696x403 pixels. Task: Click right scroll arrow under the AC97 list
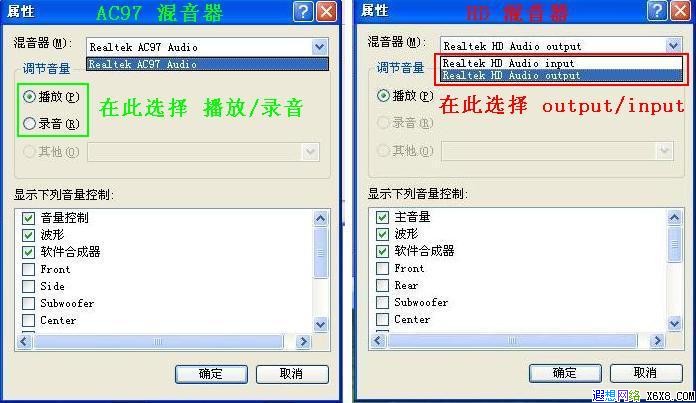303,341
